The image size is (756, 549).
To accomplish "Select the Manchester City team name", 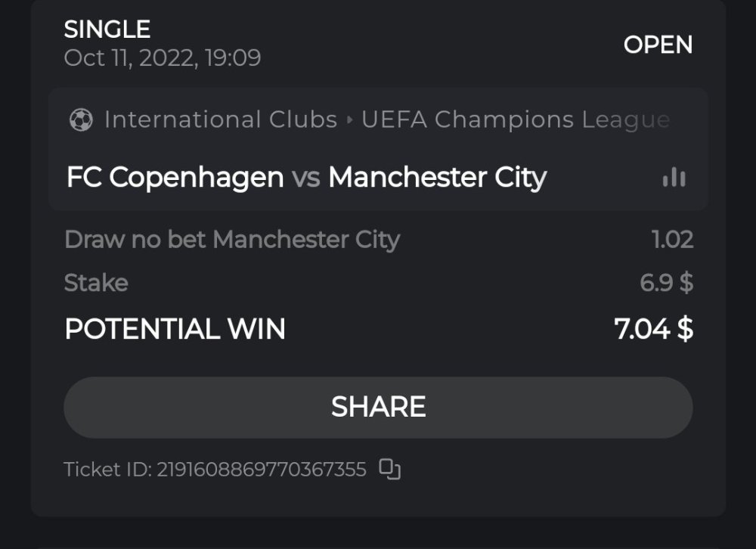I will pos(437,178).
